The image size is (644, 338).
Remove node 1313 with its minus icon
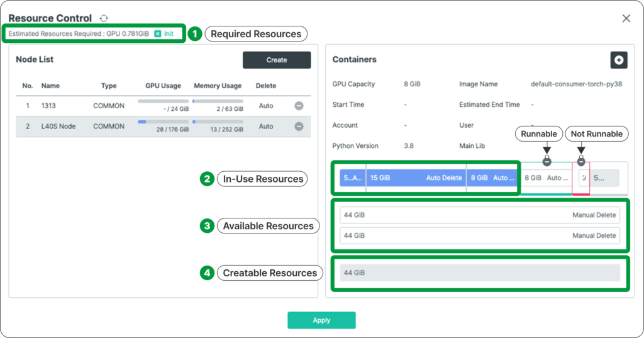coord(299,106)
